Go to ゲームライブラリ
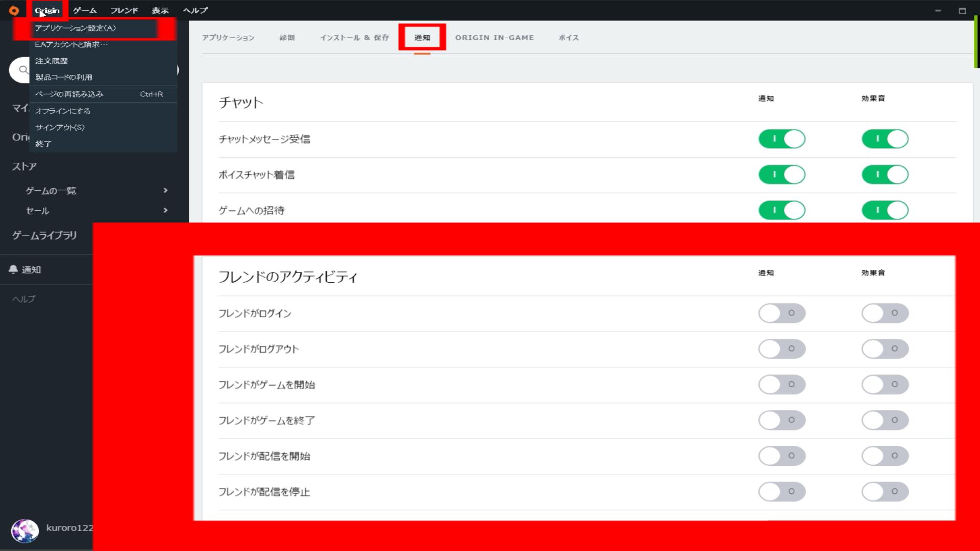Viewport: 980px width, 551px height. coord(44,235)
